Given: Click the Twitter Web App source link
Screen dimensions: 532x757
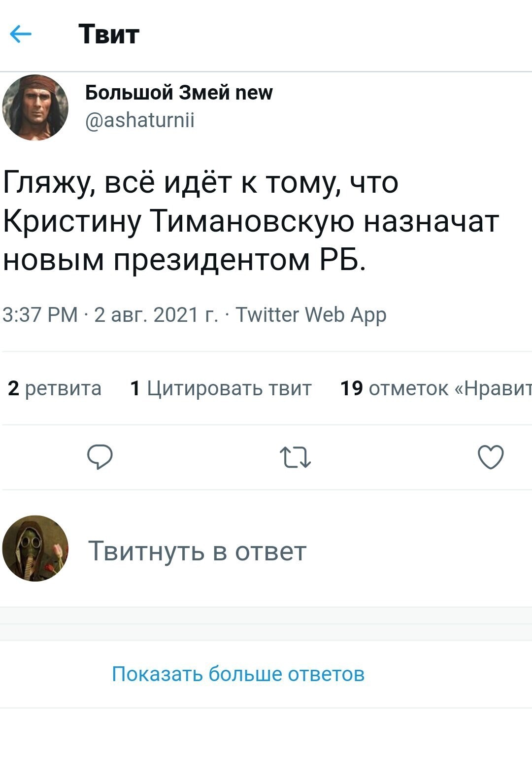Looking at the screenshot, I should (x=311, y=314).
